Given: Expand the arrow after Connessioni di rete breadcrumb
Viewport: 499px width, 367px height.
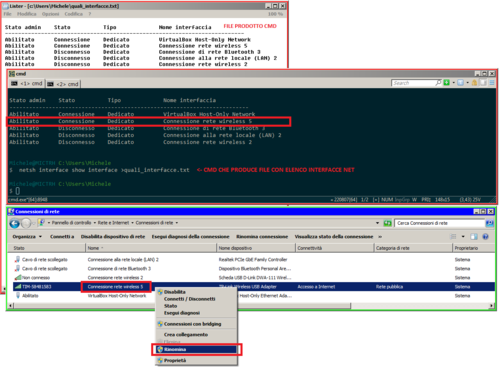Looking at the screenshot, I should pos(177,223).
